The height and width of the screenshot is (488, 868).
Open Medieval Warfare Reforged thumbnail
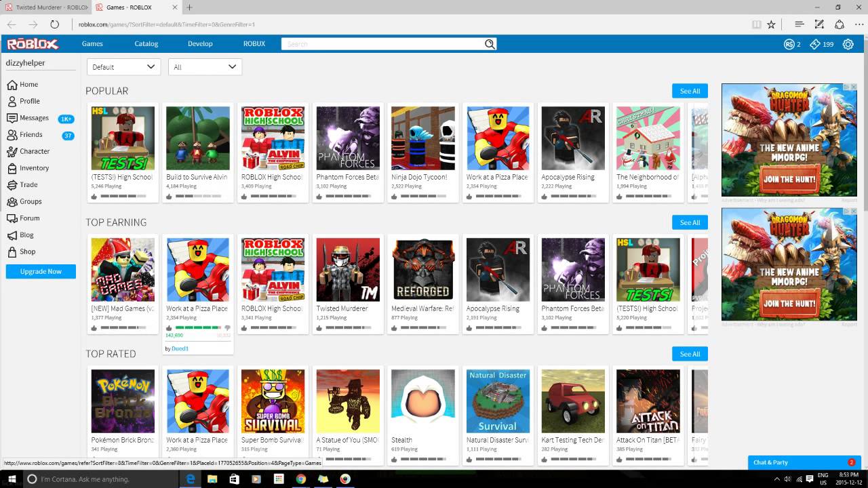(x=423, y=270)
